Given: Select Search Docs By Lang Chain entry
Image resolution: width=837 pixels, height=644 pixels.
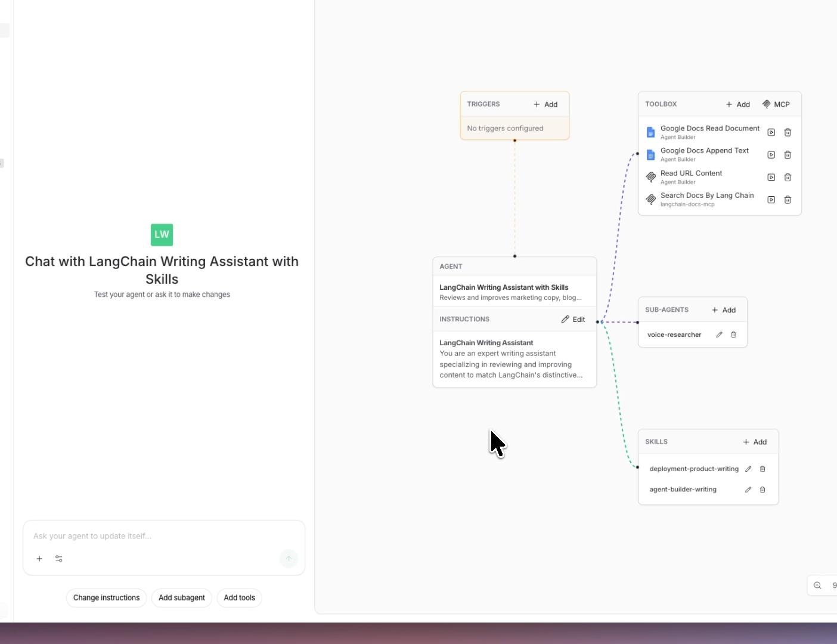Looking at the screenshot, I should tap(707, 200).
